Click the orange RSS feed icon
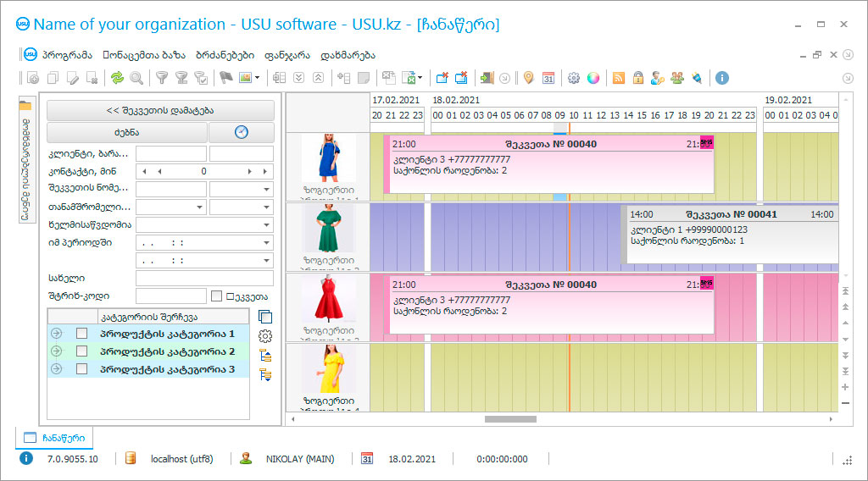 pos(619,79)
